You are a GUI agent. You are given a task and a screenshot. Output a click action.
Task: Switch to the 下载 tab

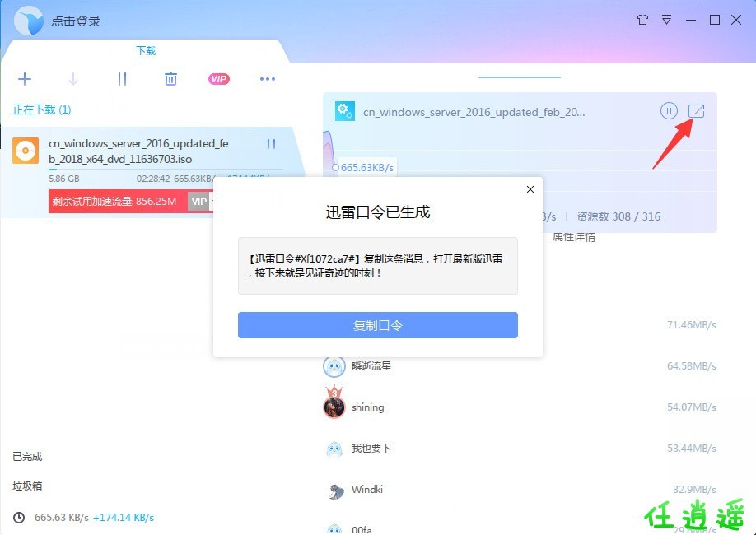[146, 50]
